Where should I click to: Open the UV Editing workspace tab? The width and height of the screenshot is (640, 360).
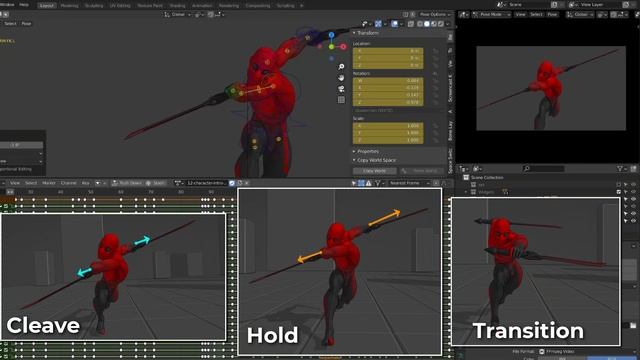[x=120, y=6]
